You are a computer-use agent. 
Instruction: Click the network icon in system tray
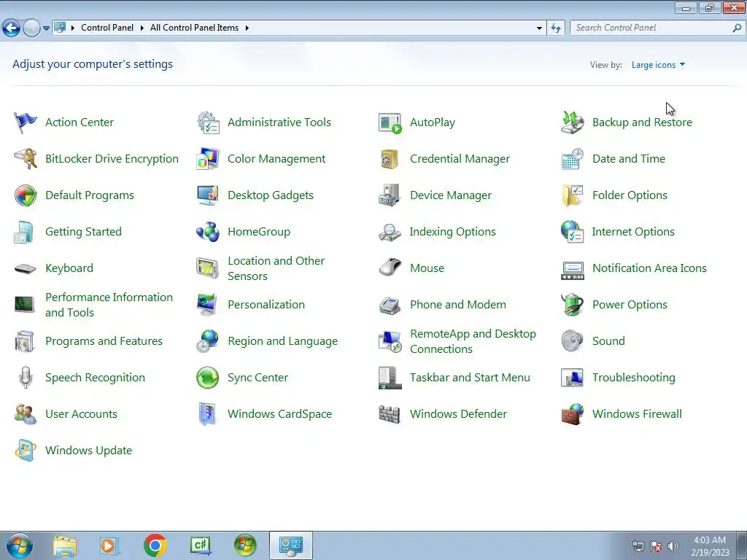click(x=638, y=546)
